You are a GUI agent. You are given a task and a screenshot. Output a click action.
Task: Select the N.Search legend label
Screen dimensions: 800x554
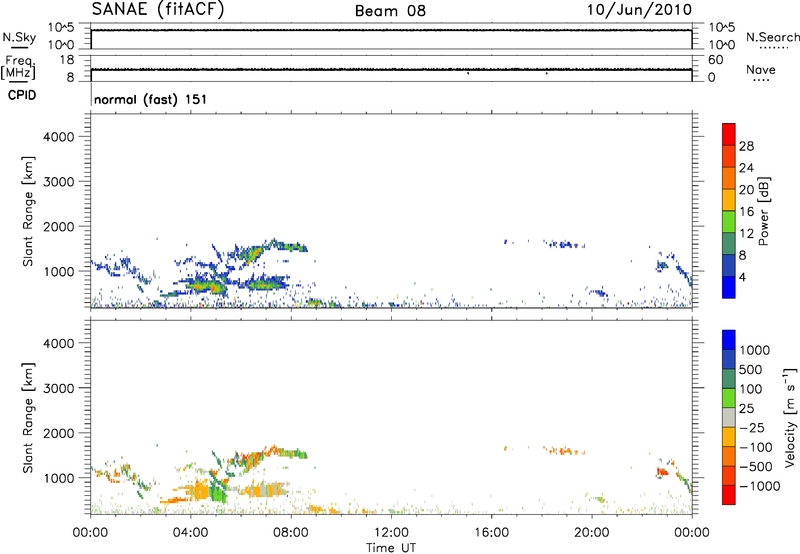772,37
